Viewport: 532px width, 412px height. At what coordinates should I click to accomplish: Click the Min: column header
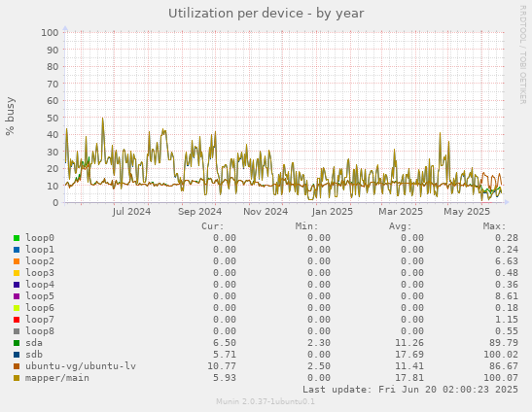click(307, 226)
